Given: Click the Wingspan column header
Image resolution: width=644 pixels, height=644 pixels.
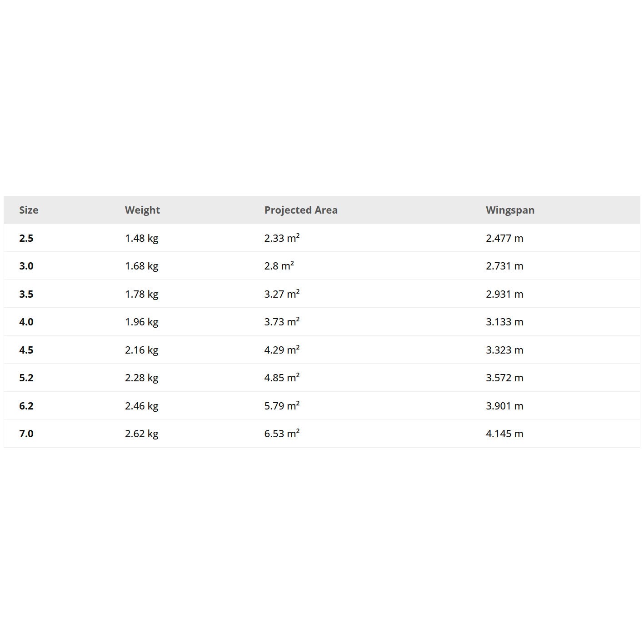Looking at the screenshot, I should (x=510, y=210).
